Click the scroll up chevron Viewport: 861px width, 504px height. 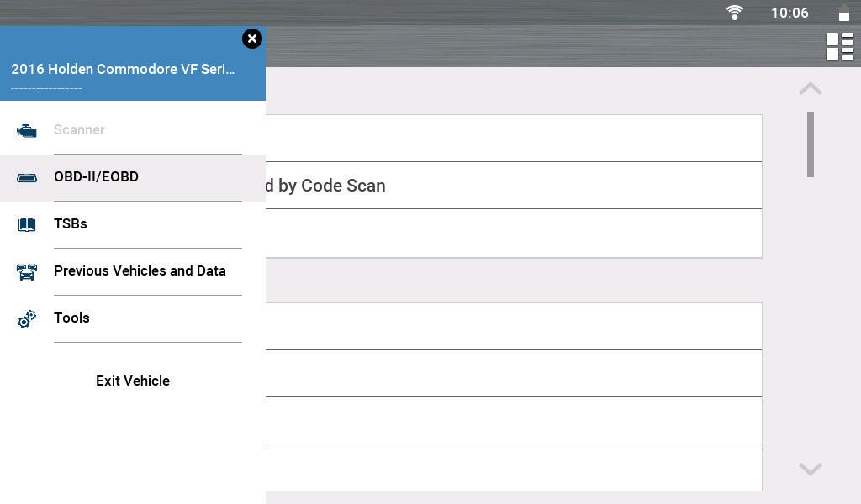tap(810, 88)
